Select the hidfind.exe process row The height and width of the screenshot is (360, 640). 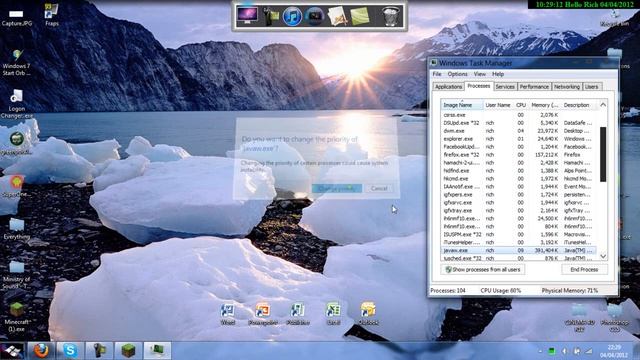pyautogui.click(x=518, y=171)
